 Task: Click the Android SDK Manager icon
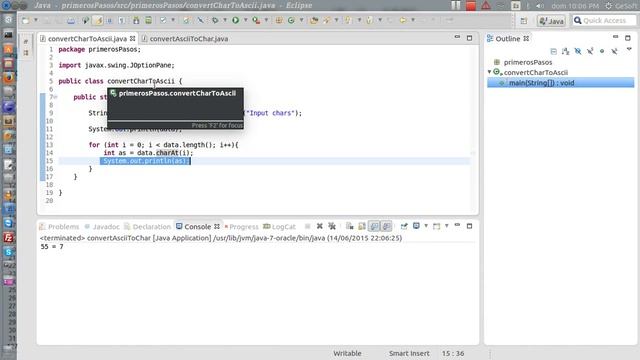(x=136, y=20)
